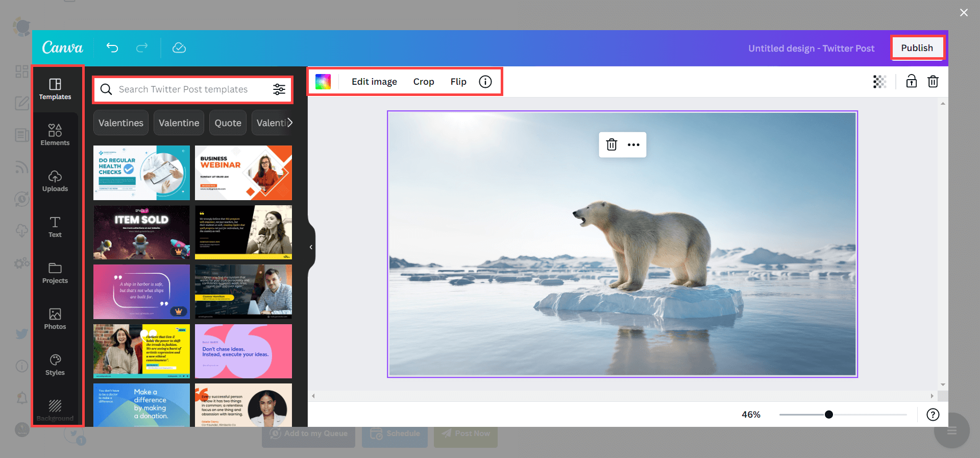
Task: Open the Styles tab in sidebar
Action: (55, 365)
